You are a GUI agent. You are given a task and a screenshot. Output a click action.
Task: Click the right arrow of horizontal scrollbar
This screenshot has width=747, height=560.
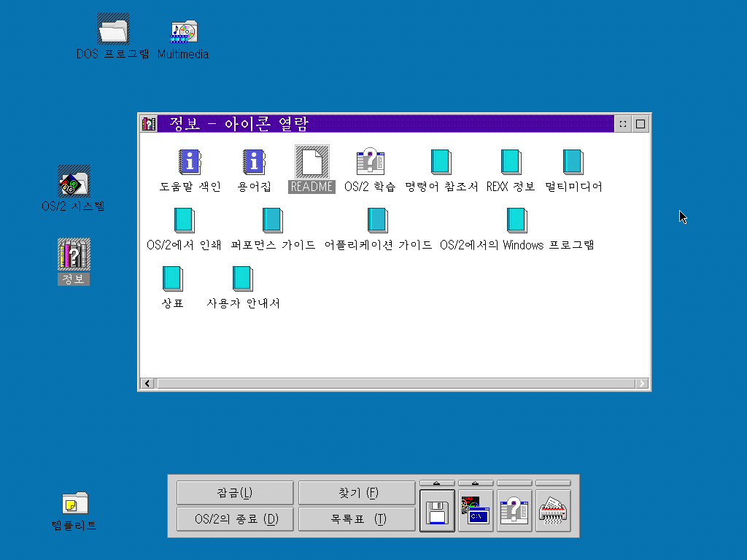coord(642,384)
